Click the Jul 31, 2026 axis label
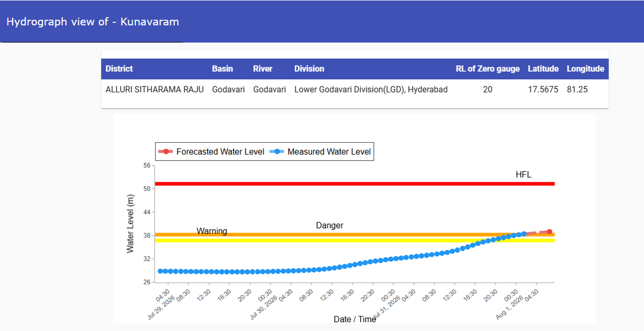This screenshot has height=331, width=644. [x=387, y=308]
